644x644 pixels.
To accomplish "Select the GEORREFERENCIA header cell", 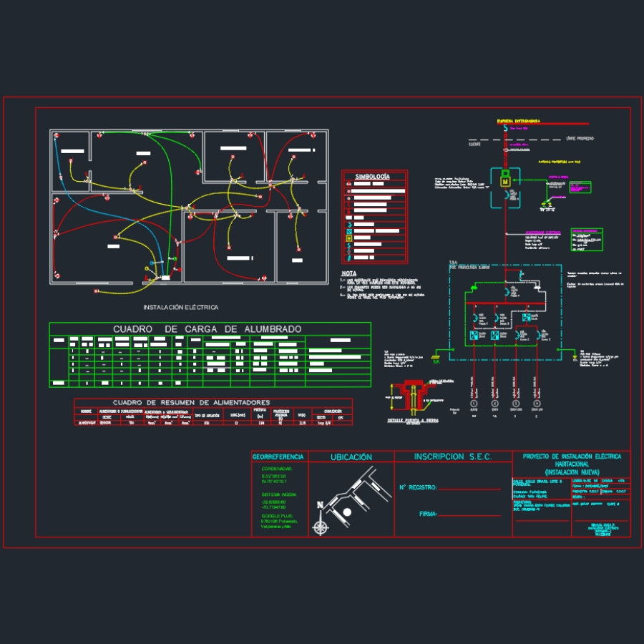I will (279, 457).
